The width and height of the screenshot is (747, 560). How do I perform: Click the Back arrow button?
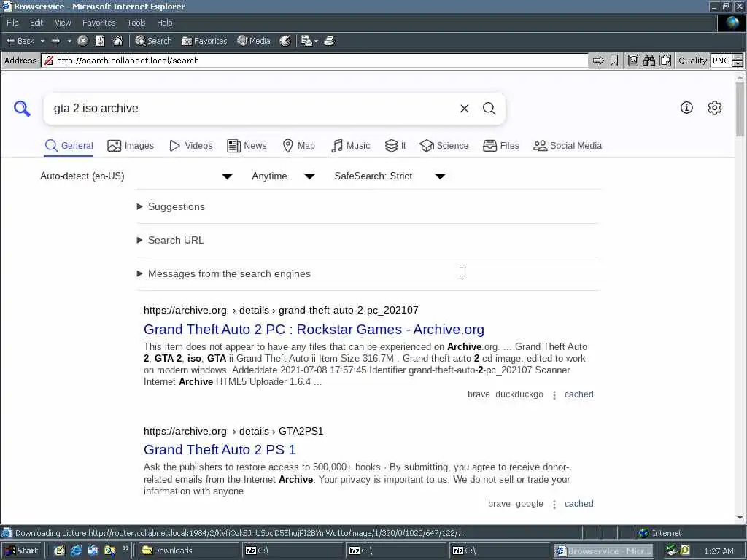pyautogui.click(x=20, y=41)
